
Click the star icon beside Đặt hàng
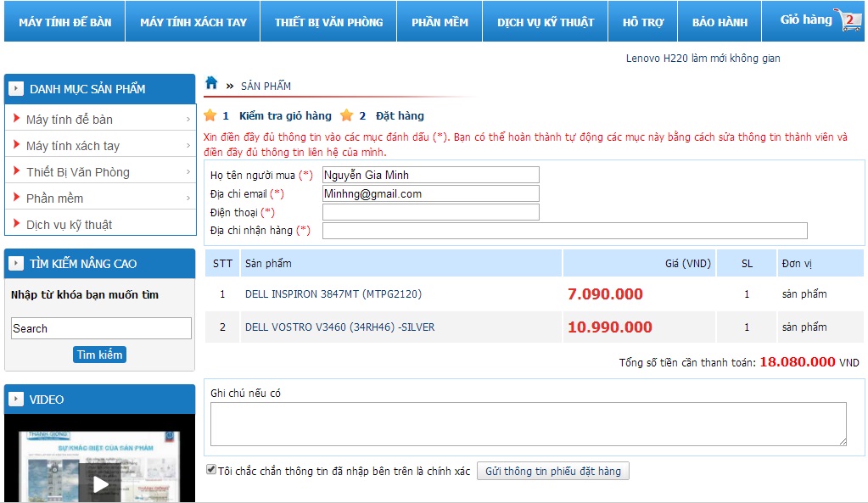(x=346, y=115)
